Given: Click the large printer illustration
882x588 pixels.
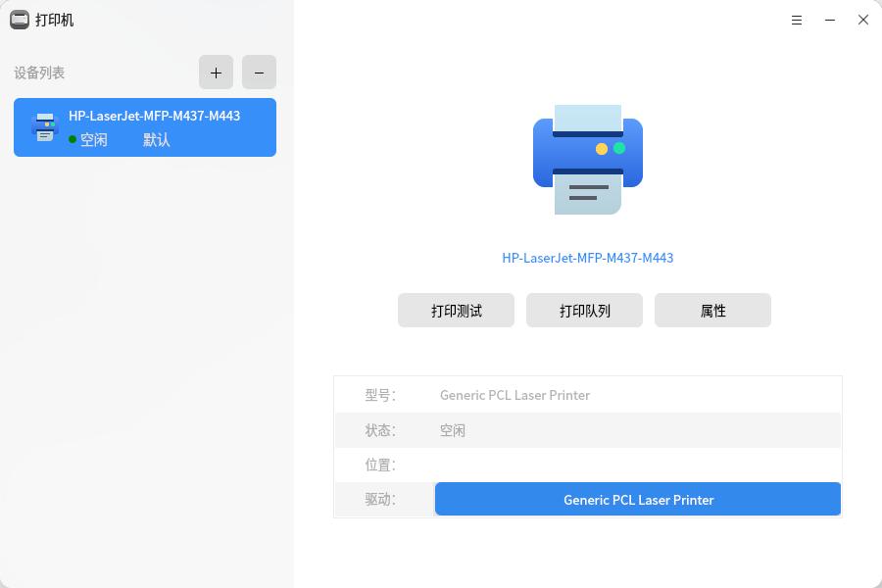Looking at the screenshot, I should [587, 159].
